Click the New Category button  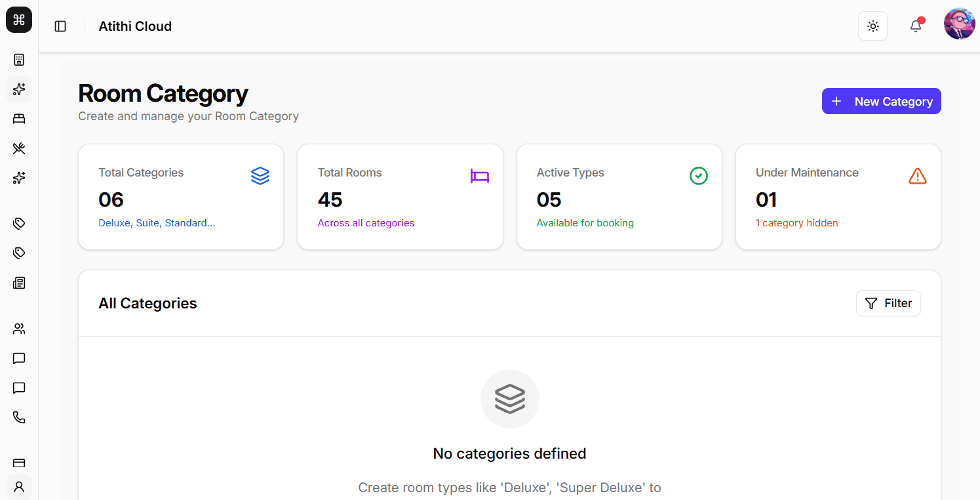881,101
